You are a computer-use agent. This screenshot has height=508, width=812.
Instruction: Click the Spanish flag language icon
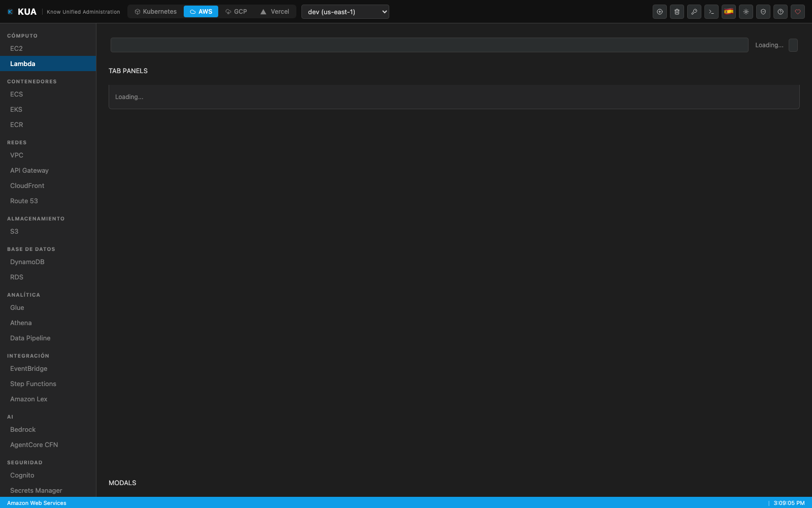point(729,12)
